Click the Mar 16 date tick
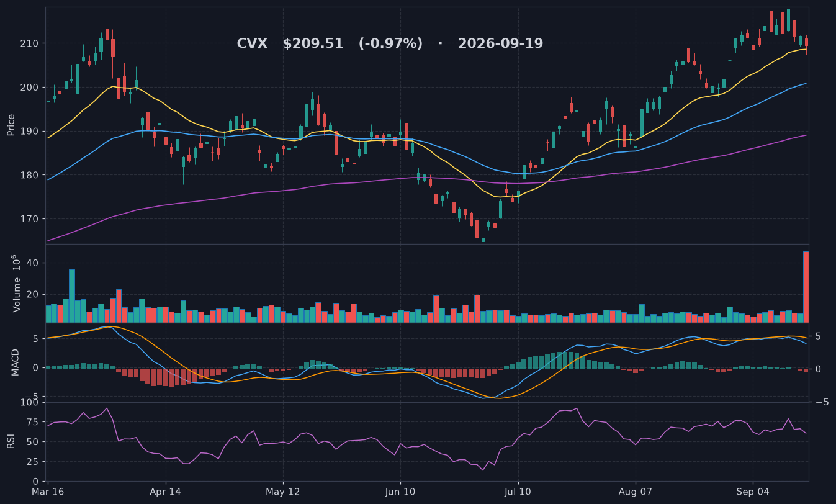The height and width of the screenshot is (504, 836). (48, 491)
